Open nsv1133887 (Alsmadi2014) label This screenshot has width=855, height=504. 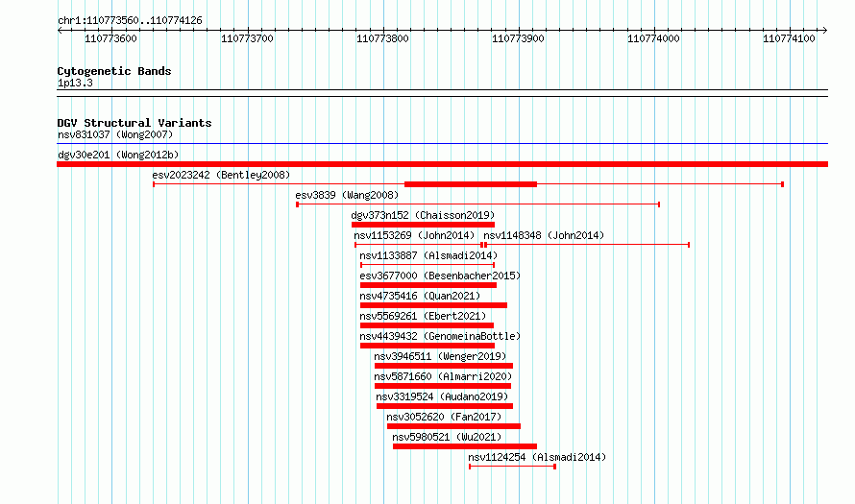pyautogui.click(x=428, y=255)
